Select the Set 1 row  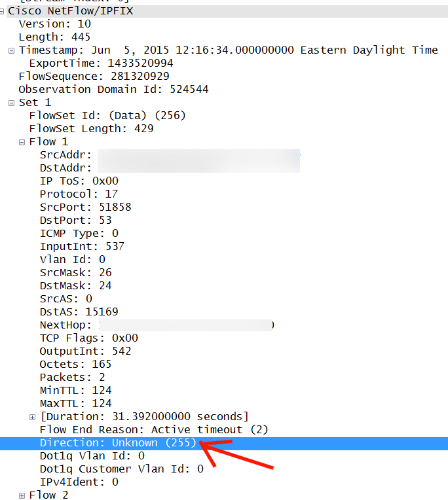(35, 103)
